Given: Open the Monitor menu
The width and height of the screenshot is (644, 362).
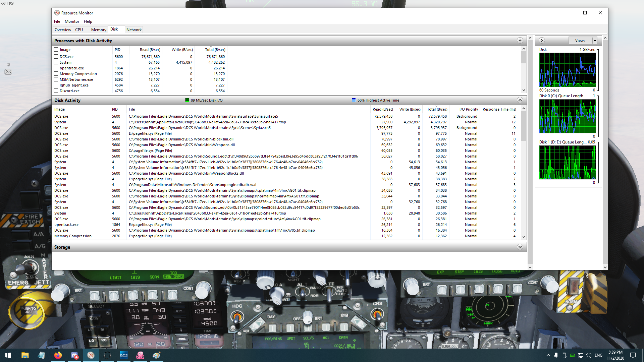Looking at the screenshot, I should (x=72, y=21).
